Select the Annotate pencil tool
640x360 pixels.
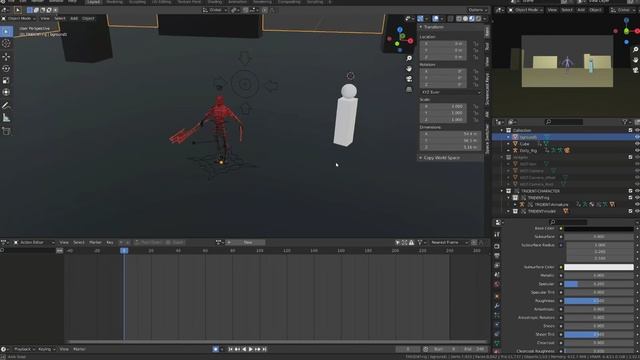click(x=6, y=106)
